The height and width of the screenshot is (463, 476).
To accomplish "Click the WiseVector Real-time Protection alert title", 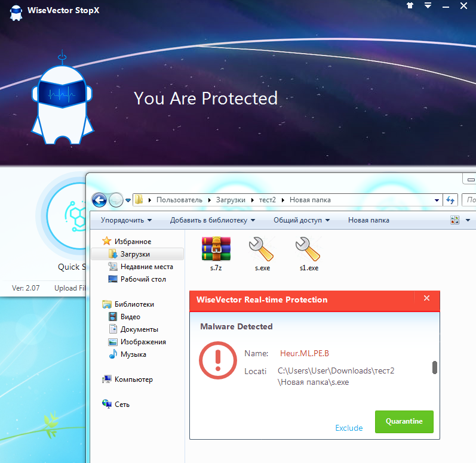I will click(262, 300).
